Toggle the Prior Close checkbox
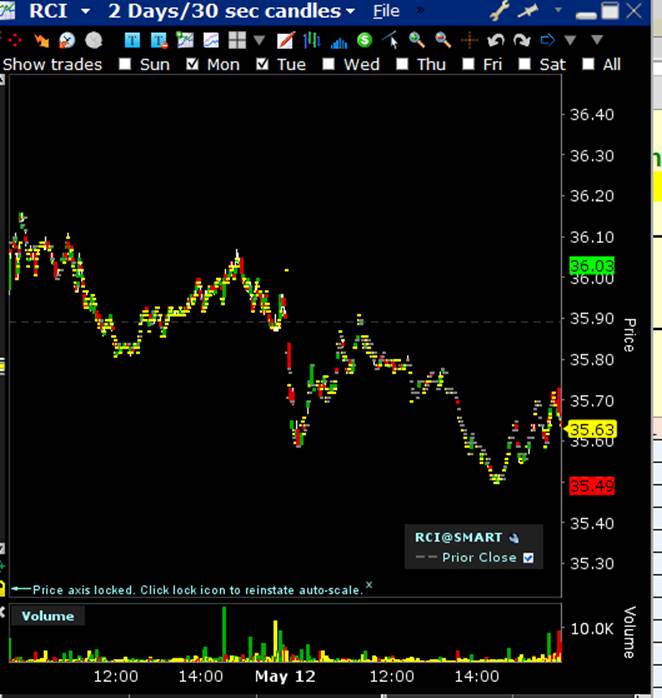The width and height of the screenshot is (662, 698). 528,558
